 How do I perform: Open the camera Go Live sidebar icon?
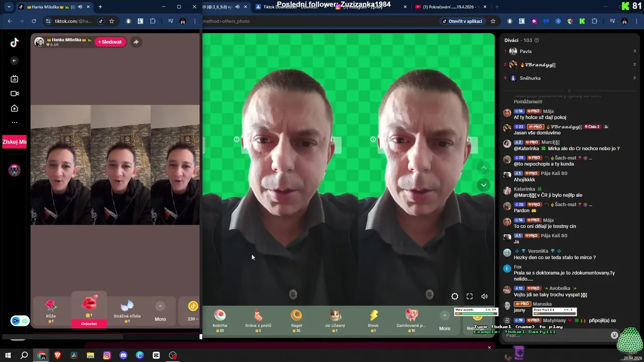15,94
